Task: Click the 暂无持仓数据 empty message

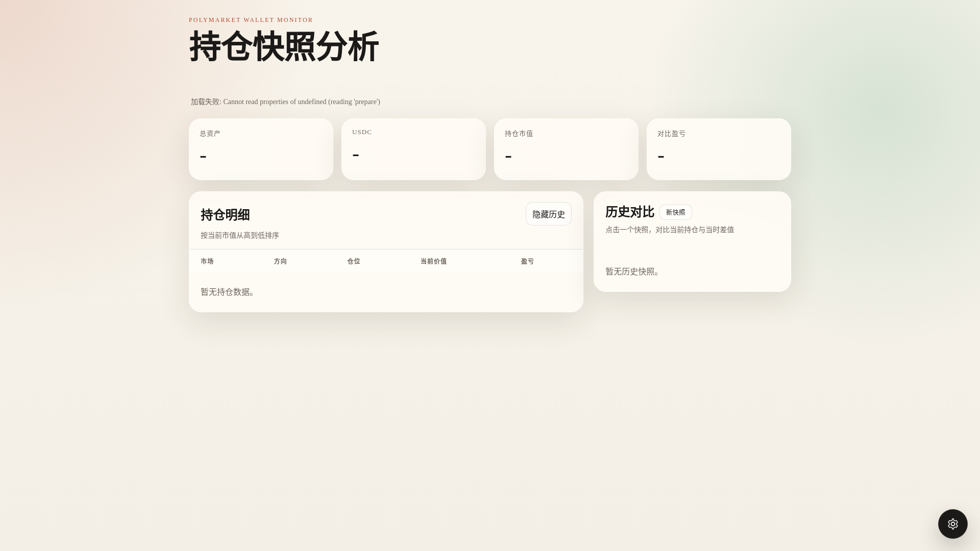Action: tap(228, 292)
